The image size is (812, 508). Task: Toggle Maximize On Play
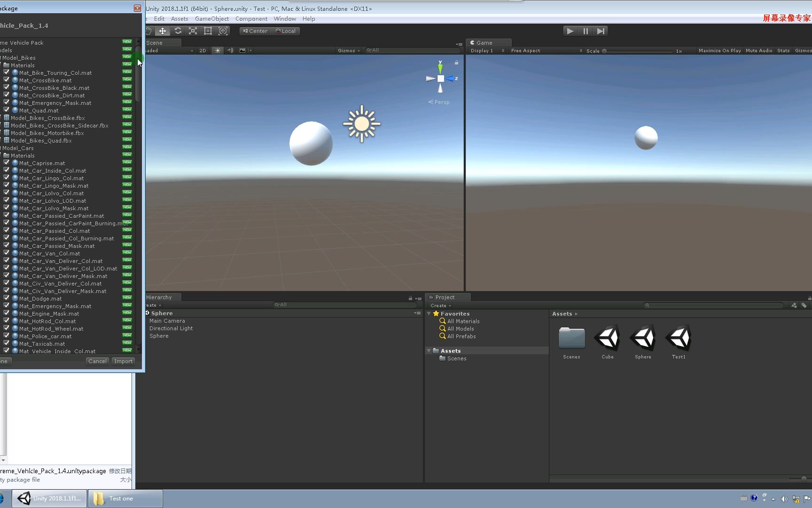point(719,50)
